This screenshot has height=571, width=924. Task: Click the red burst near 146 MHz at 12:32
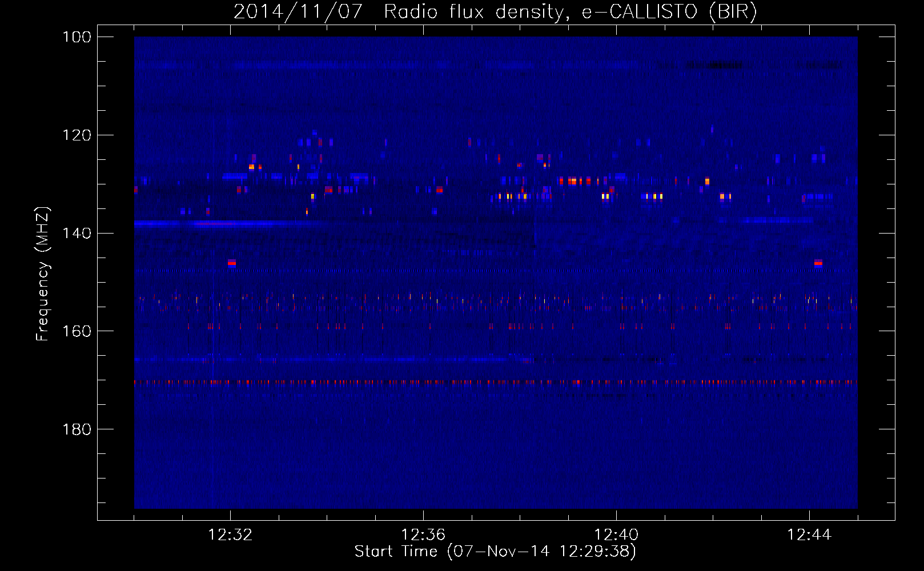click(232, 263)
